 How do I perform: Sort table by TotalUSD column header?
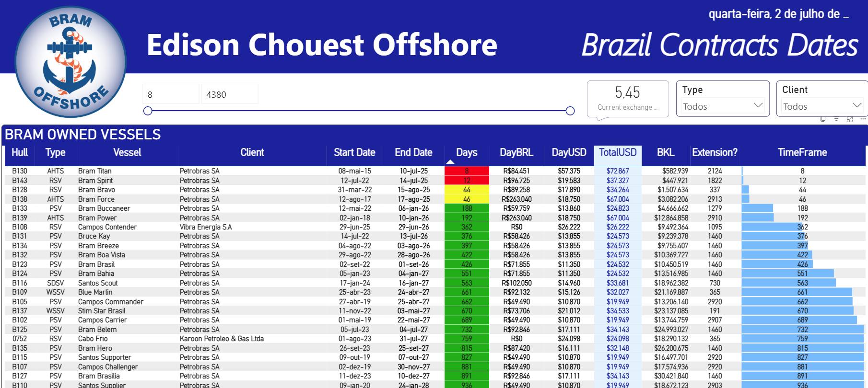coord(618,152)
